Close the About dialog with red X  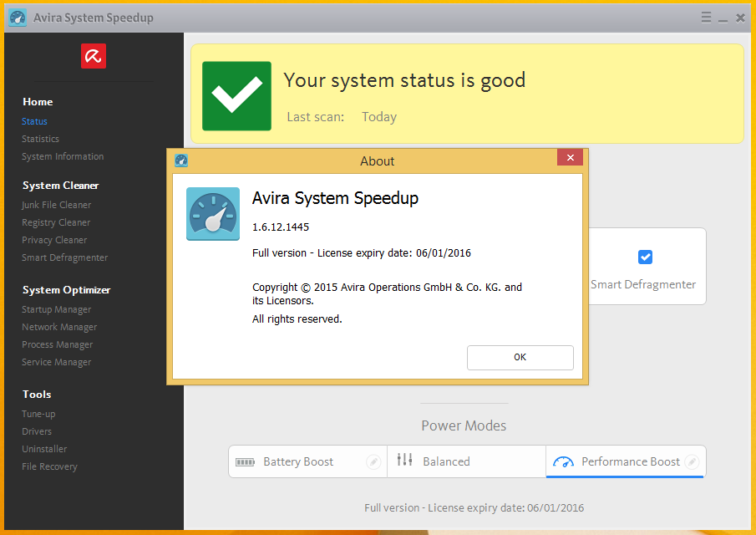(x=570, y=157)
